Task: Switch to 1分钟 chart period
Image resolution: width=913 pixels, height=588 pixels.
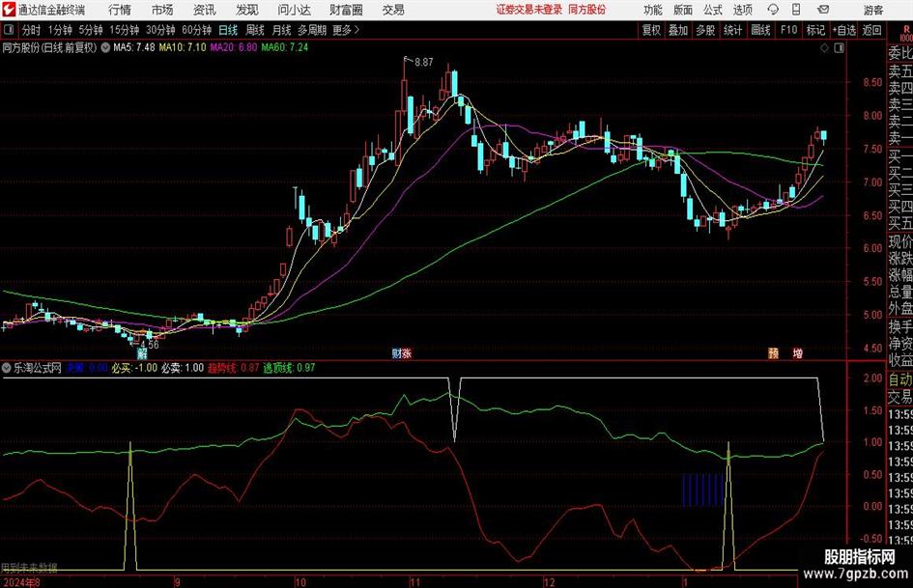Action: pyautogui.click(x=59, y=30)
